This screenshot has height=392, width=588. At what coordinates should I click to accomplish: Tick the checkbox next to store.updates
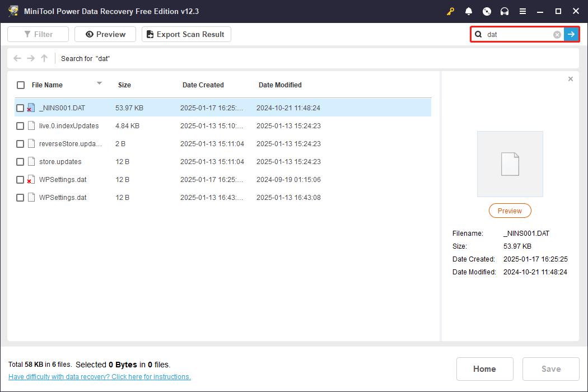(20, 161)
